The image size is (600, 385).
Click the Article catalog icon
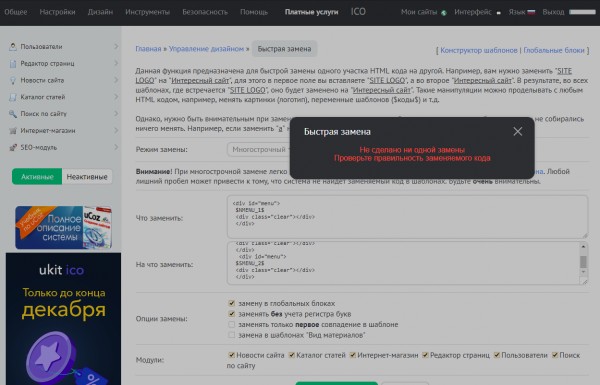pos(13,97)
